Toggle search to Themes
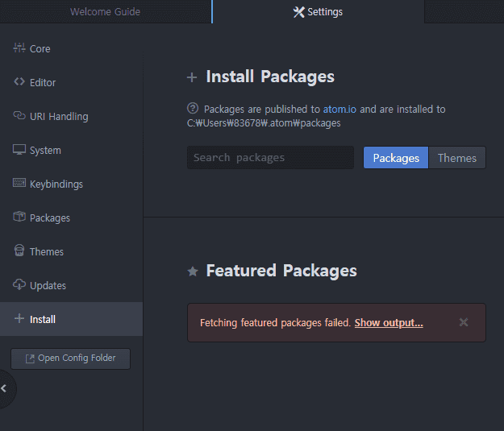The height and width of the screenshot is (431, 504). pos(456,158)
